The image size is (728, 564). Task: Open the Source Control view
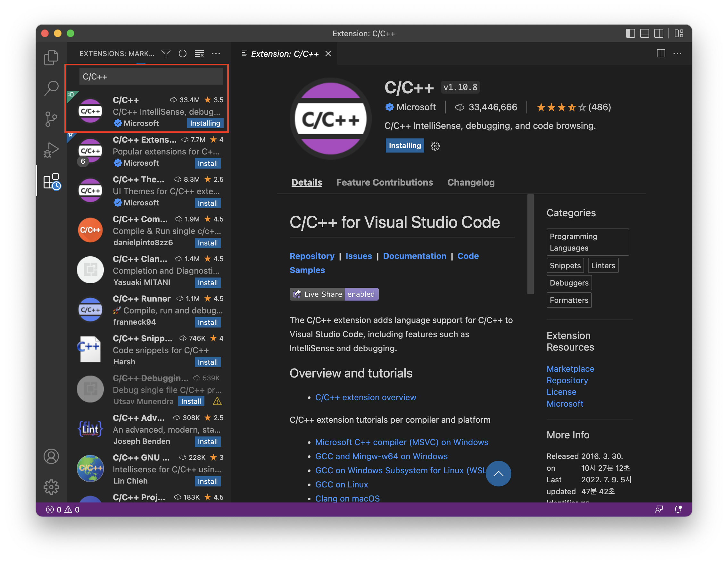pos(51,119)
